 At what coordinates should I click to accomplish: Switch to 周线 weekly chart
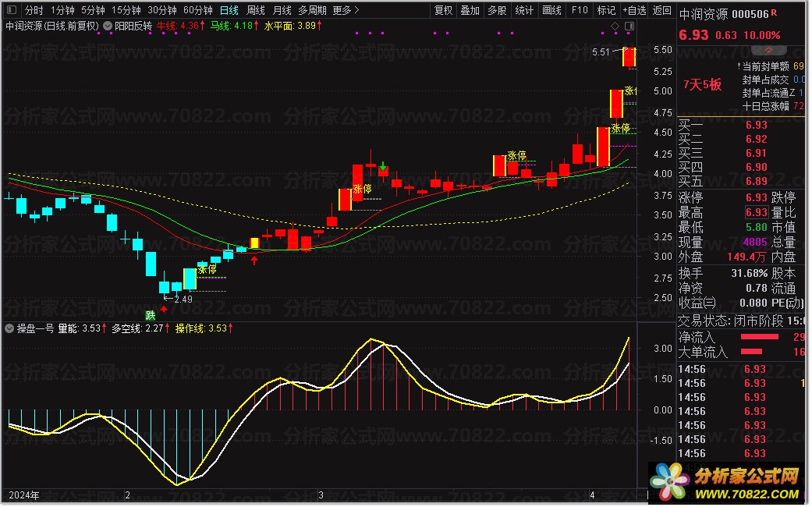(x=256, y=10)
